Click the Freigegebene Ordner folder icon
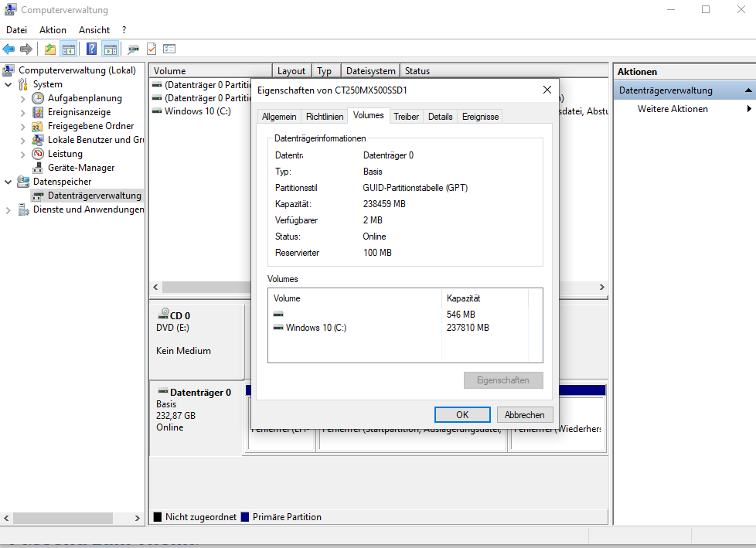756x548 pixels. (x=38, y=126)
